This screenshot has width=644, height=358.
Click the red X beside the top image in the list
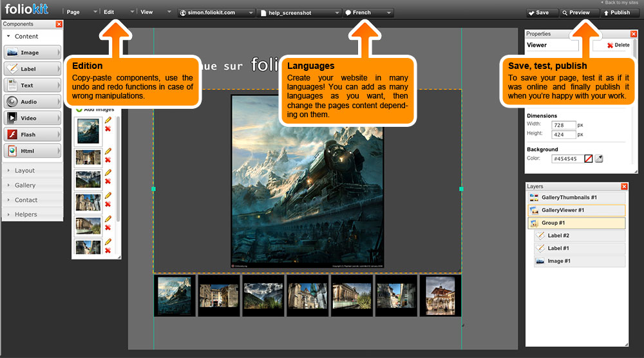coord(108,129)
